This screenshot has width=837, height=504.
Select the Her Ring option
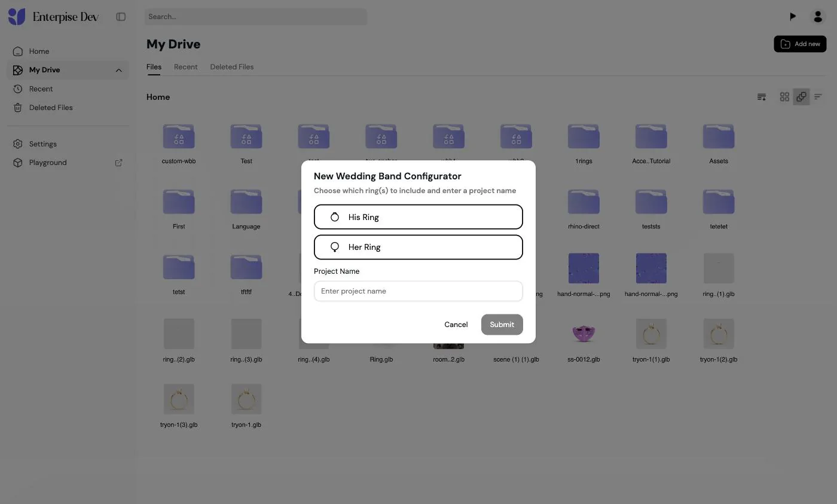pyautogui.click(x=418, y=247)
